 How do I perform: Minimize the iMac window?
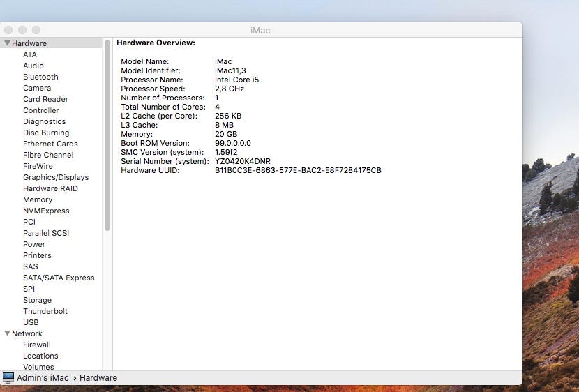coord(22,30)
